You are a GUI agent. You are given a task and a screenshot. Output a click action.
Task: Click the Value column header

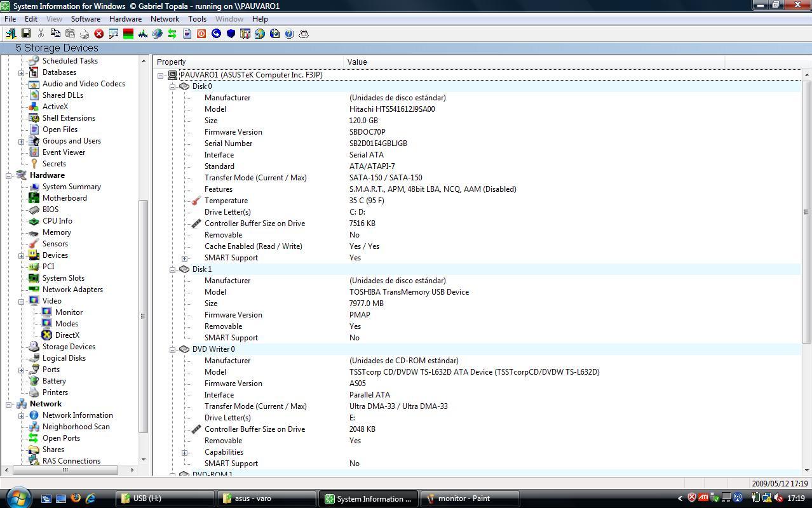pos(534,62)
